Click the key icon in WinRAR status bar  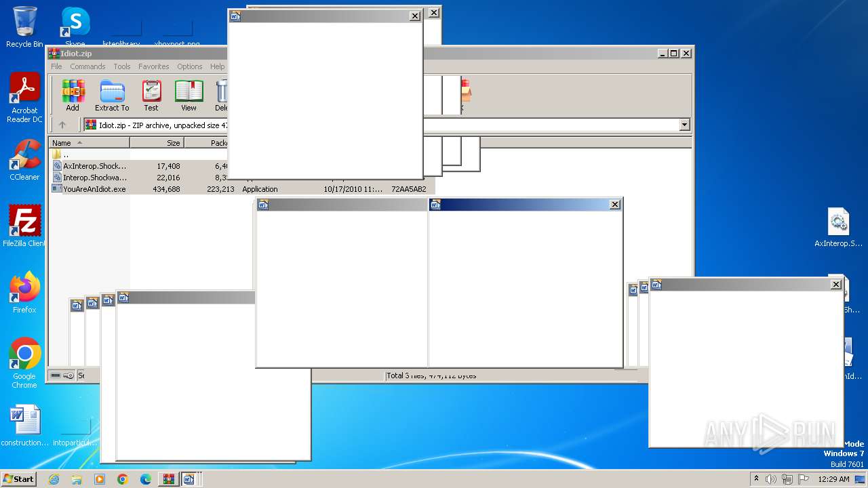(x=68, y=375)
